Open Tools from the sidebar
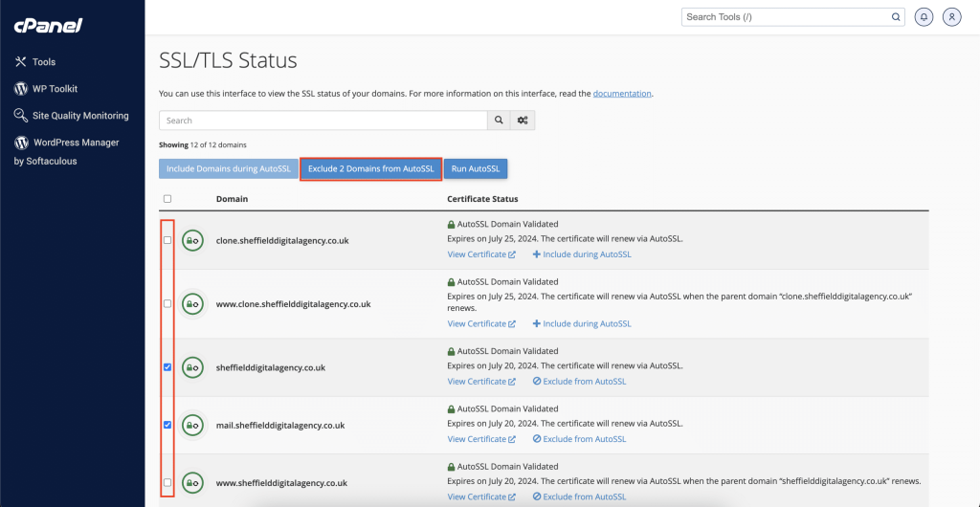The height and width of the screenshot is (507, 980). click(44, 62)
